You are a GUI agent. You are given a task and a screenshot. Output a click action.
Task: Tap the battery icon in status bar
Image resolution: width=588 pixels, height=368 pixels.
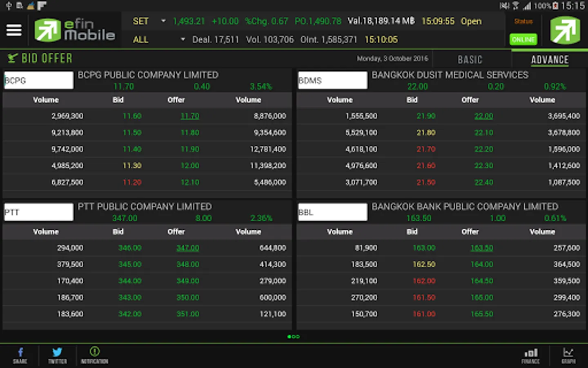555,6
